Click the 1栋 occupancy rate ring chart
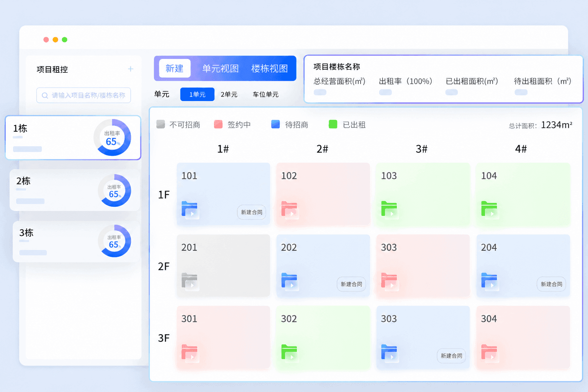The image size is (588, 392). tap(112, 137)
